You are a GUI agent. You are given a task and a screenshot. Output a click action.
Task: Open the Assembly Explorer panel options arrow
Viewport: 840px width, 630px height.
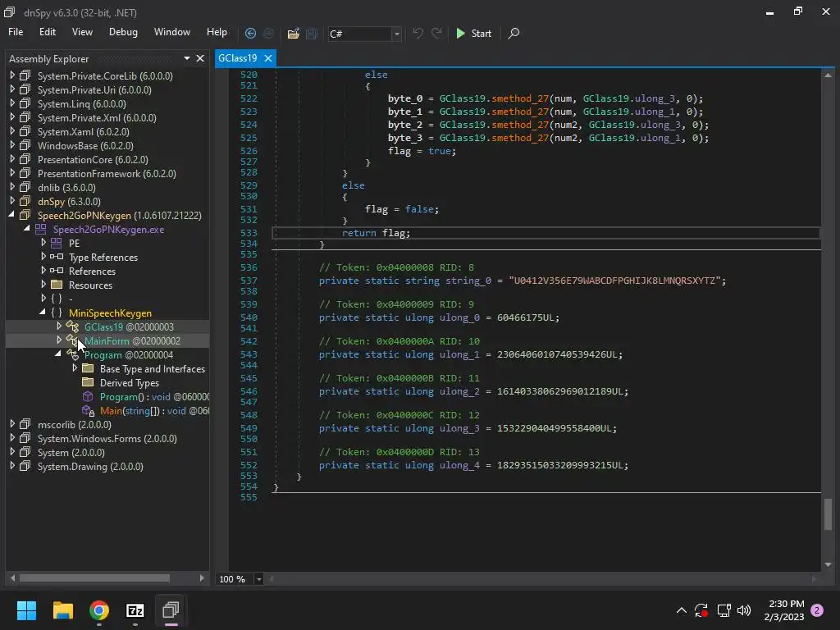187,58
